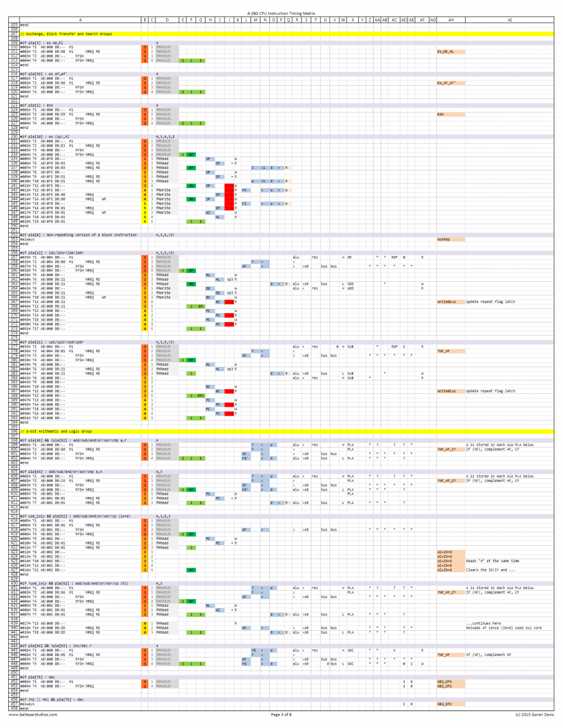Click the EX_DE_HL cell
Screen dimensions: 563x728
(450, 52)
